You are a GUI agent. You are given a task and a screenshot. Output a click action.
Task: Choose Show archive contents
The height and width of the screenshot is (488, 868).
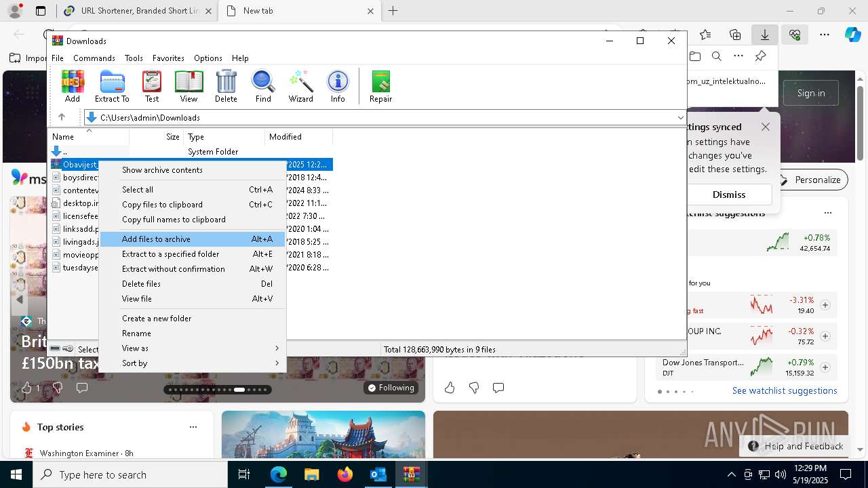coord(192,169)
